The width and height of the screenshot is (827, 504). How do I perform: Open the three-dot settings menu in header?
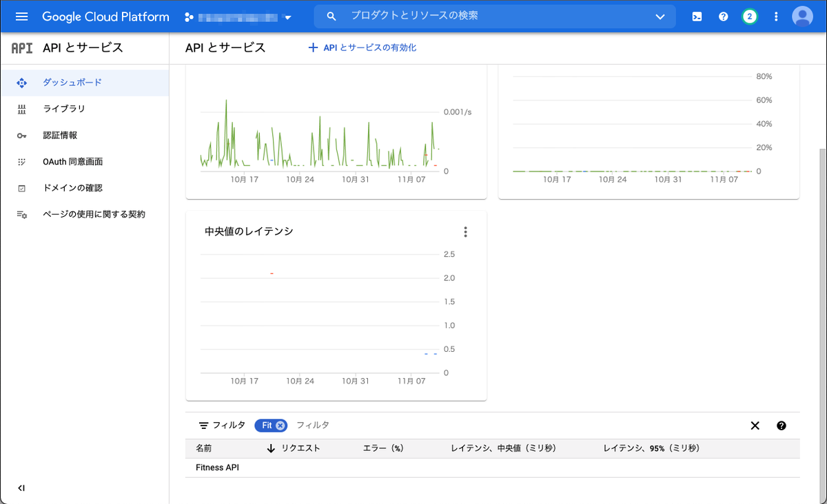[x=777, y=17]
